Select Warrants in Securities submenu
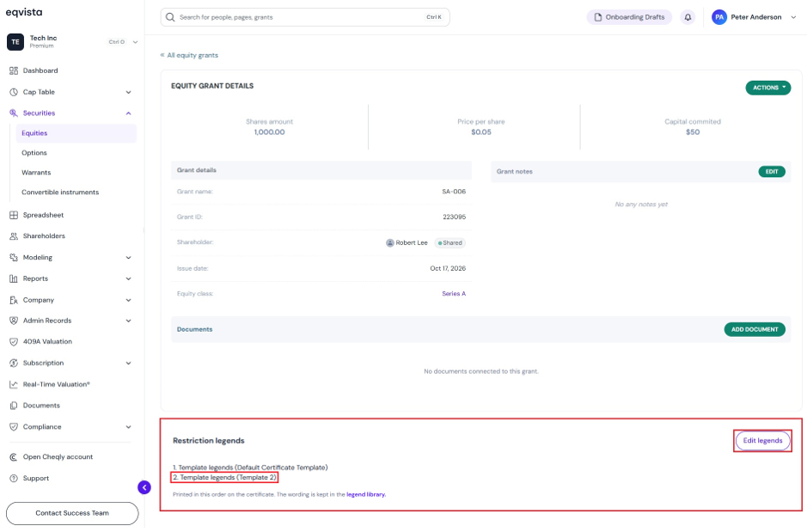This screenshot has width=807, height=532. [36, 174]
